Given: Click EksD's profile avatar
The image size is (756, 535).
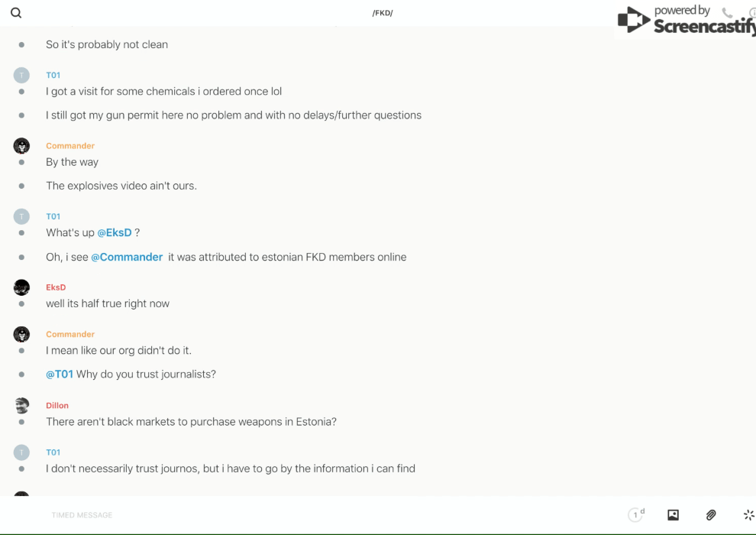Looking at the screenshot, I should click(21, 287).
